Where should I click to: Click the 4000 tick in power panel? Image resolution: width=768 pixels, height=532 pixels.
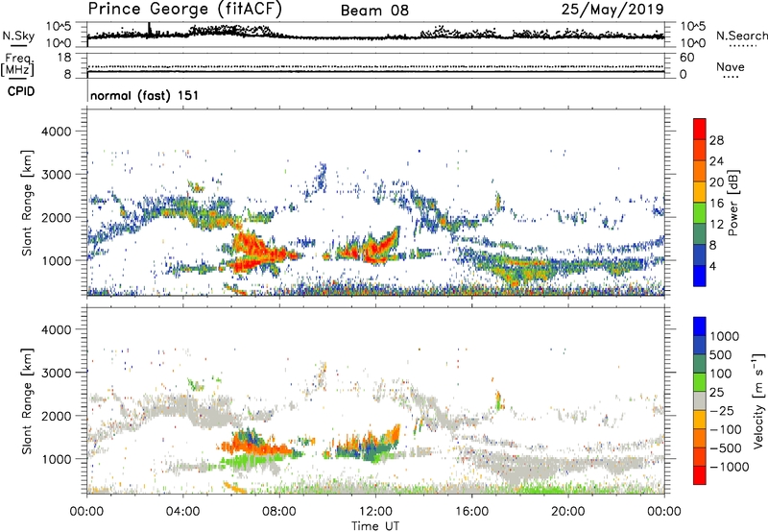[x=57, y=132]
